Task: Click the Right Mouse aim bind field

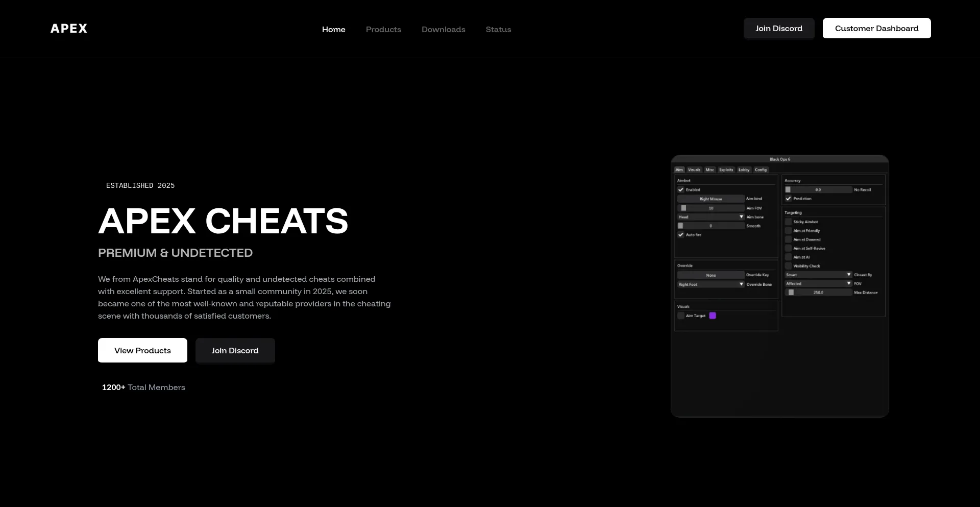Action: [x=710, y=199]
